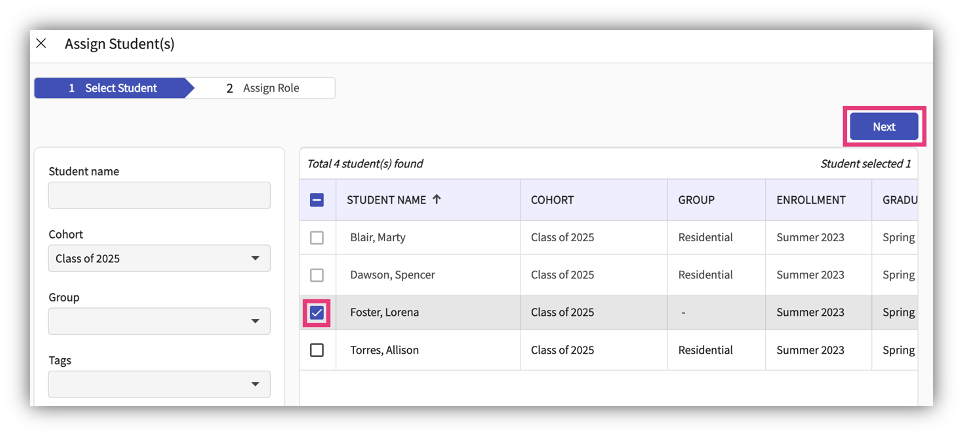The width and height of the screenshot is (964, 436).
Task: Sort by the ENROLLMENT column header
Action: click(x=810, y=200)
